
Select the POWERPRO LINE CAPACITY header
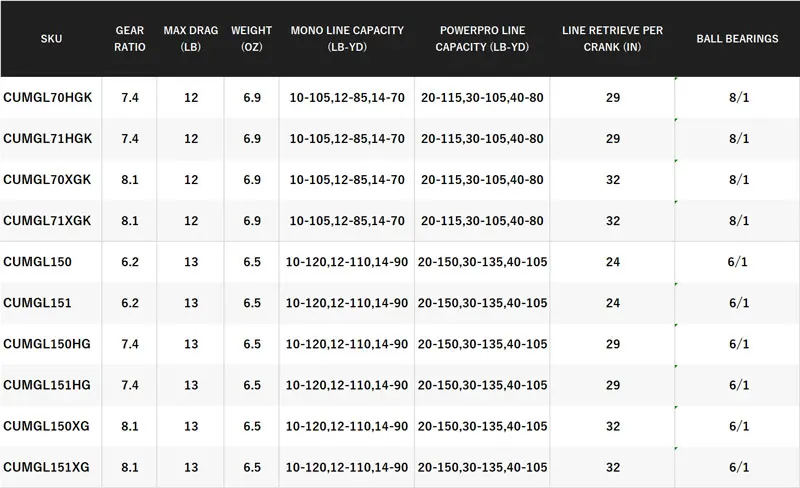pos(482,39)
